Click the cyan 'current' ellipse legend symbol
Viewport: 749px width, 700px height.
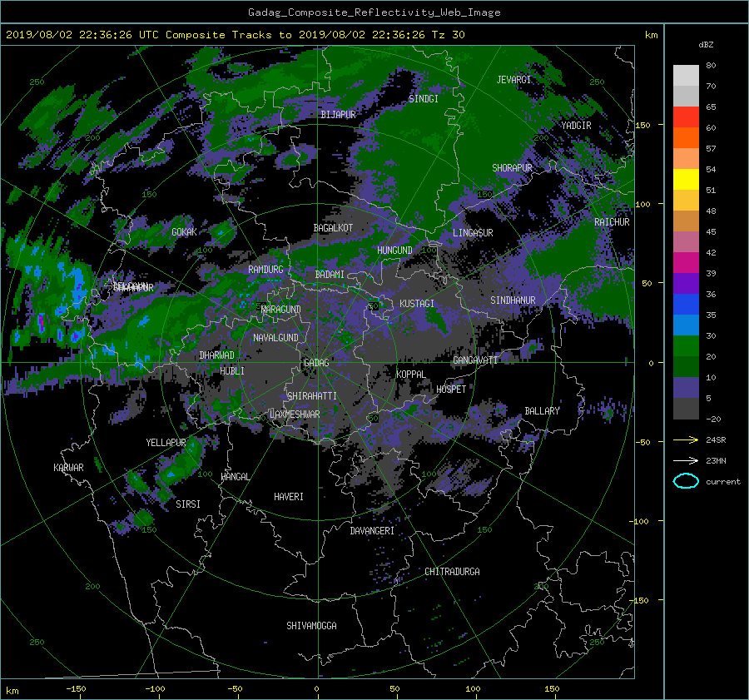click(x=686, y=481)
